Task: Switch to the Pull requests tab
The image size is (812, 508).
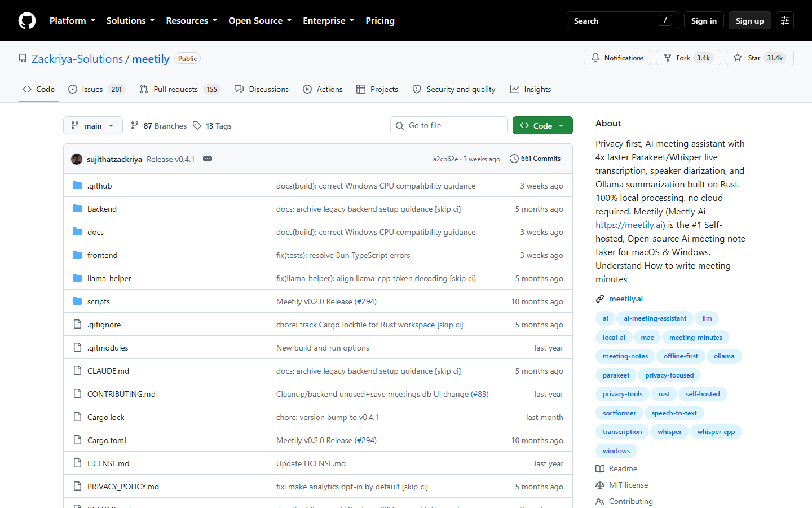Action: (179, 89)
